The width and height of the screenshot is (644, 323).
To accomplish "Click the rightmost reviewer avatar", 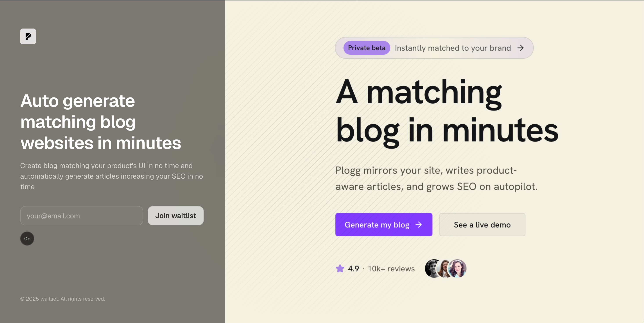I will [x=458, y=269].
